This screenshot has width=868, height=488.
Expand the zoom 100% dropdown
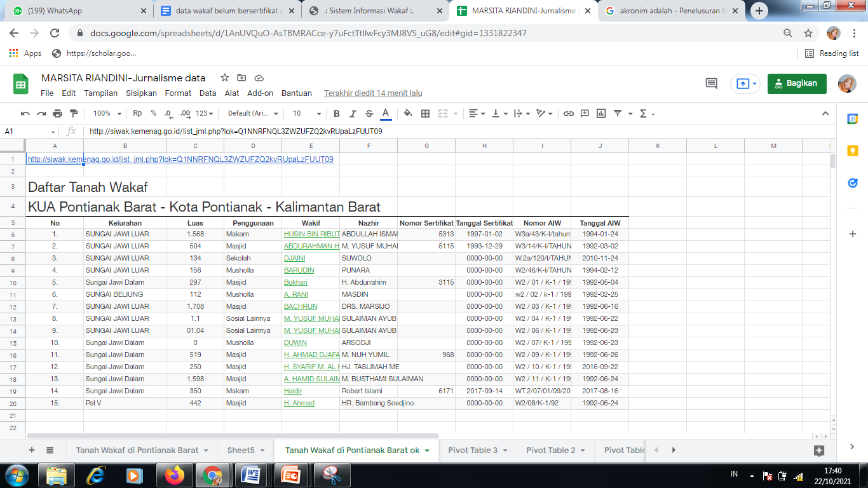click(x=107, y=114)
